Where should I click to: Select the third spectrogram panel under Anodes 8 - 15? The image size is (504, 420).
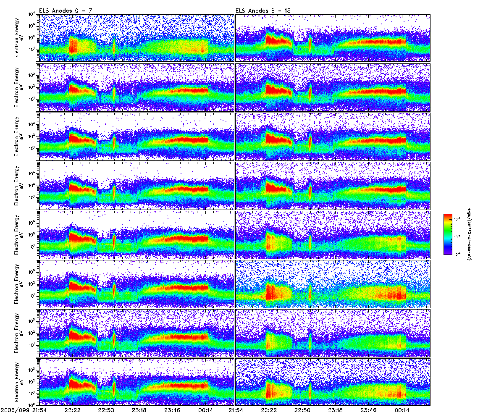[333, 136]
